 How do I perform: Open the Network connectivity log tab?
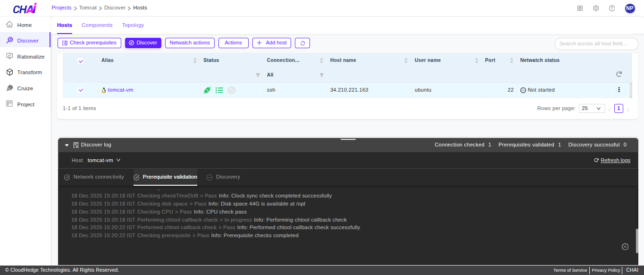(x=94, y=177)
